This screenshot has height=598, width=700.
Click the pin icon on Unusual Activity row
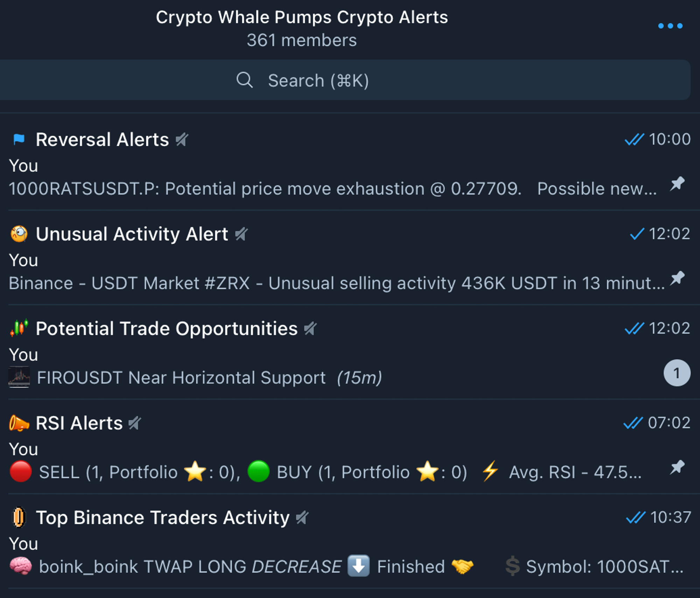tap(677, 278)
